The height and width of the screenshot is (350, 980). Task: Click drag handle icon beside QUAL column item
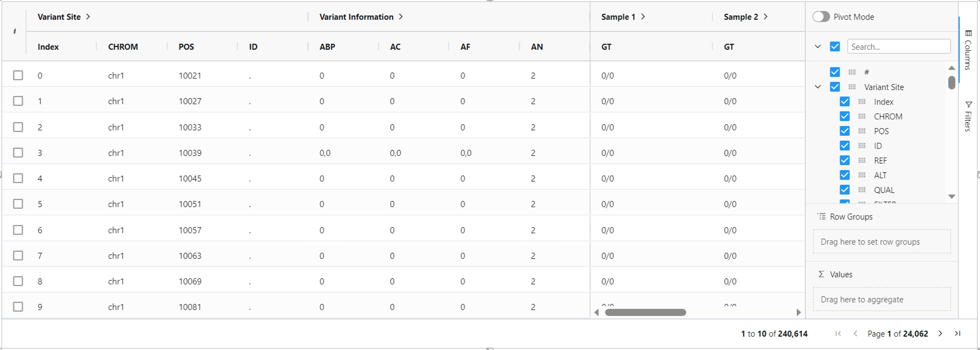coord(862,190)
